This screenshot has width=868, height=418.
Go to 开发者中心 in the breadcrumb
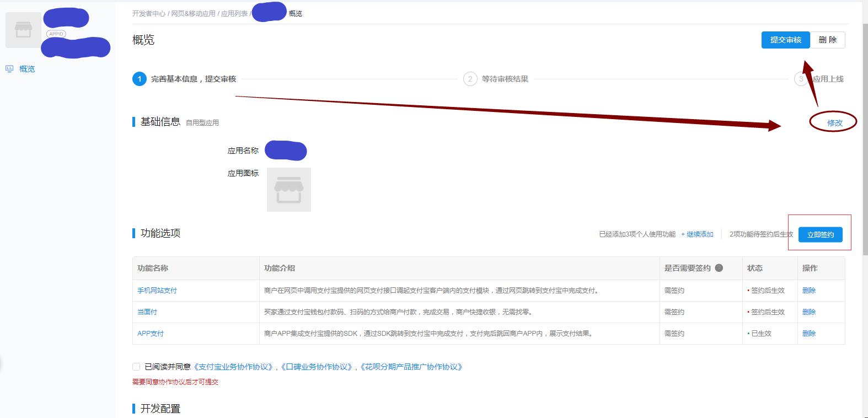149,14
